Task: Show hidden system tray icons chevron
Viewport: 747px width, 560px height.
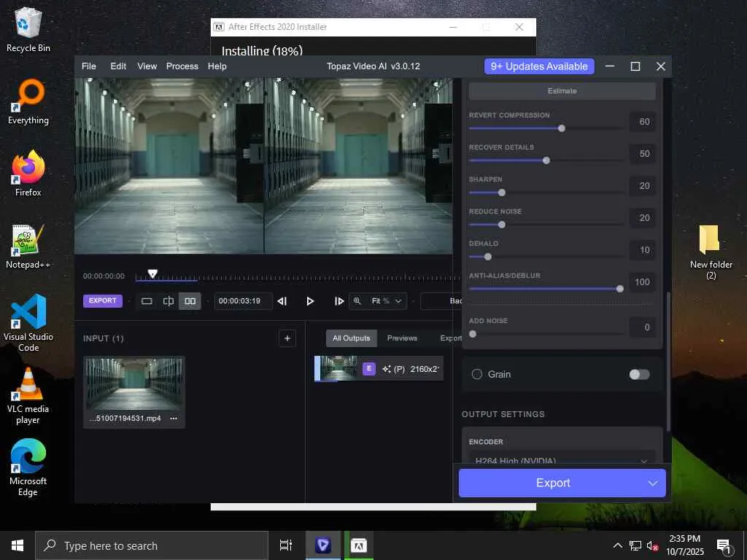Action: (617, 545)
